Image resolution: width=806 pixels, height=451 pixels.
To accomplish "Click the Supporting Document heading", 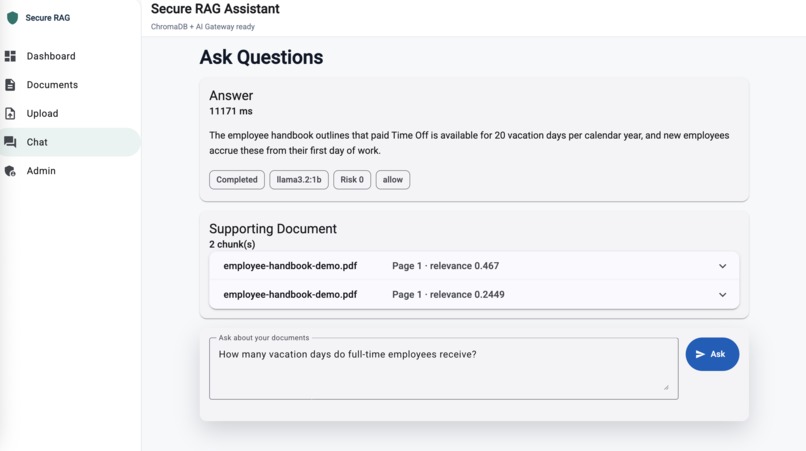I will (272, 229).
